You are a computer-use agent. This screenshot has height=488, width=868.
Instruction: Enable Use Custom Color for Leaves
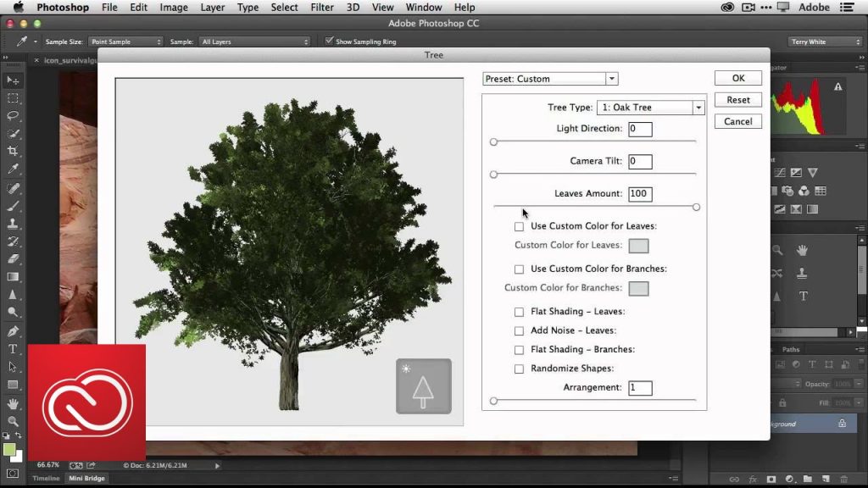pos(519,227)
